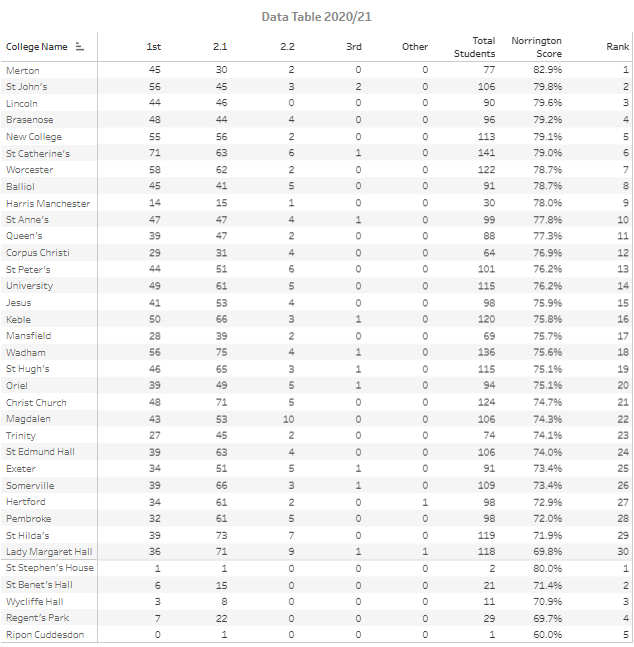634x647 pixels.
Task: Select St Stephen's House score 80.0%
Action: coord(547,568)
